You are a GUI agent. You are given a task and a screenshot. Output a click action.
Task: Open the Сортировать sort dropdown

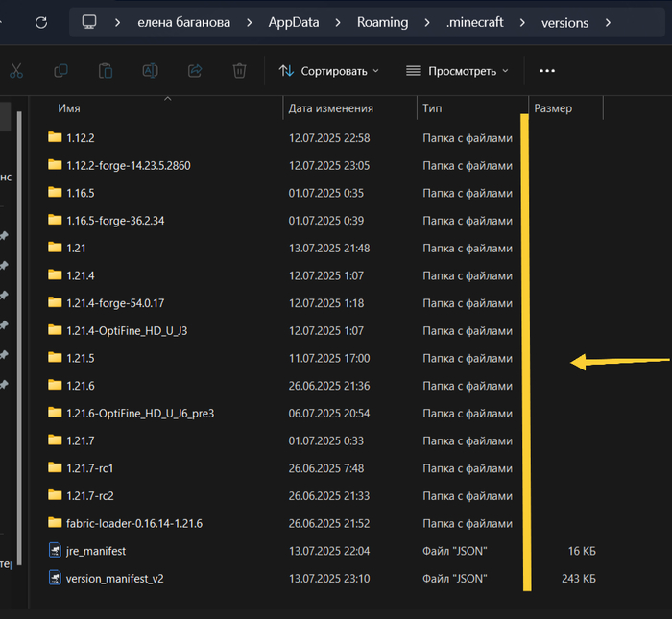click(328, 70)
